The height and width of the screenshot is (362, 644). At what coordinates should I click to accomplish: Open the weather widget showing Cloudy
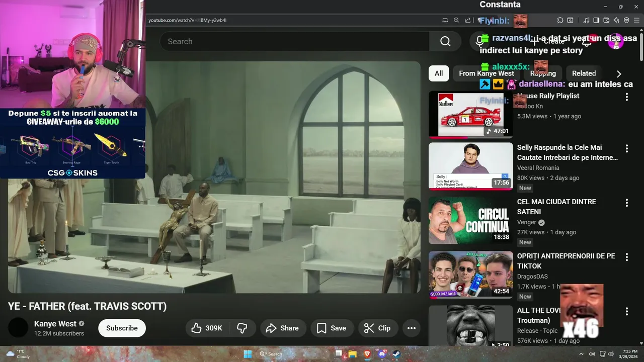coord(18,354)
